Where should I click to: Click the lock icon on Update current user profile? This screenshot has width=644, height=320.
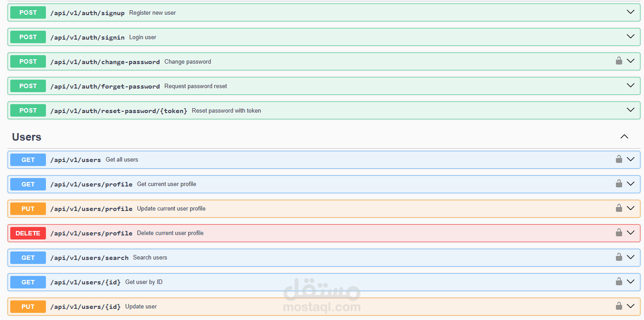[x=619, y=208]
